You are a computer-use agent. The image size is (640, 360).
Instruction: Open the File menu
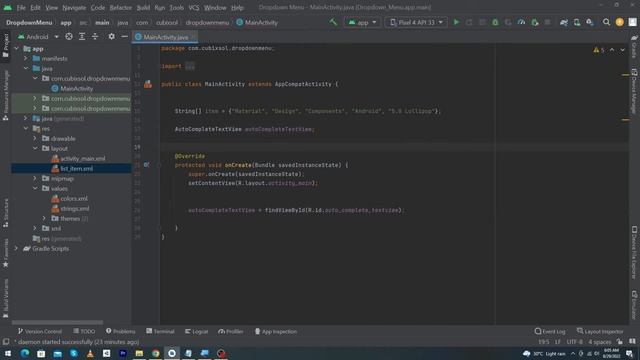point(21,7)
